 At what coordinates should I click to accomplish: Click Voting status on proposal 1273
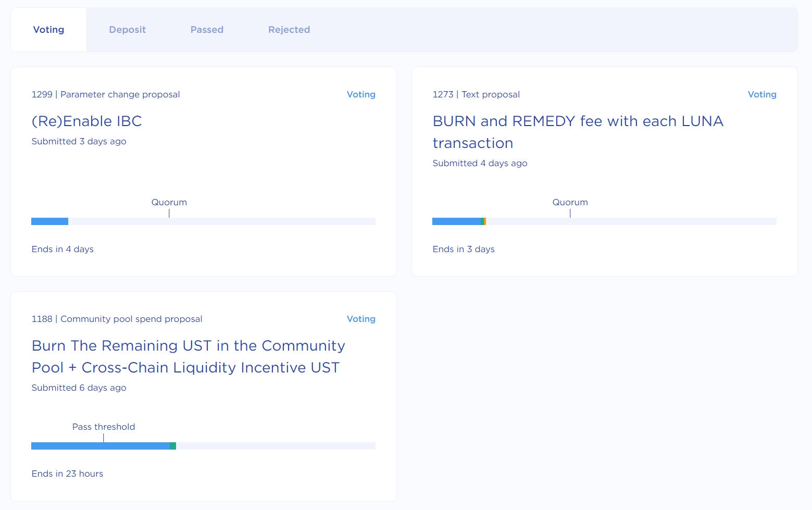pyautogui.click(x=762, y=94)
